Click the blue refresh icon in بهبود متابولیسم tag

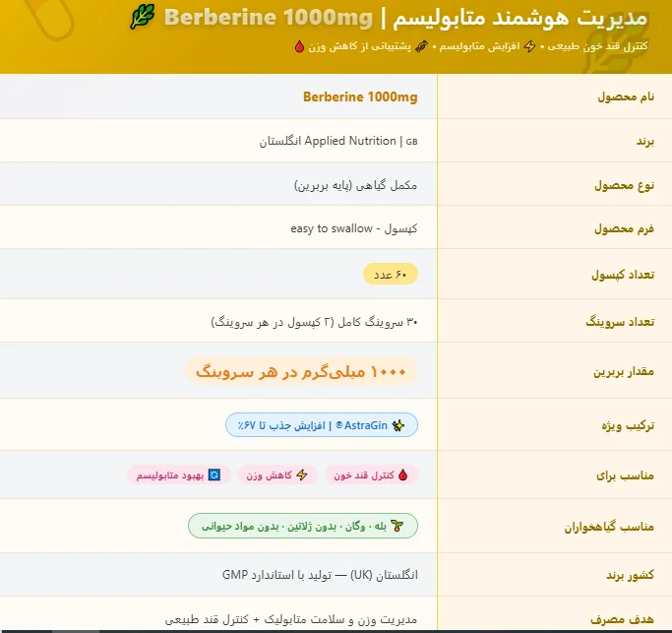[x=214, y=475]
